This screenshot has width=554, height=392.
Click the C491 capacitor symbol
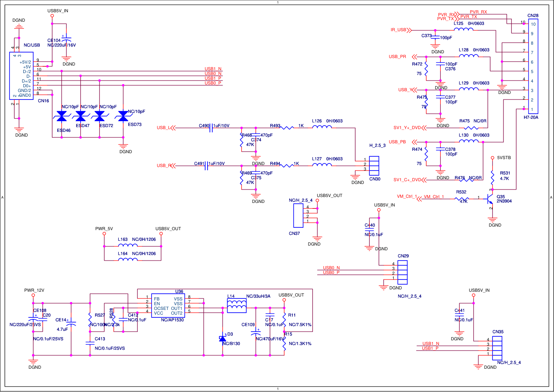(206, 166)
